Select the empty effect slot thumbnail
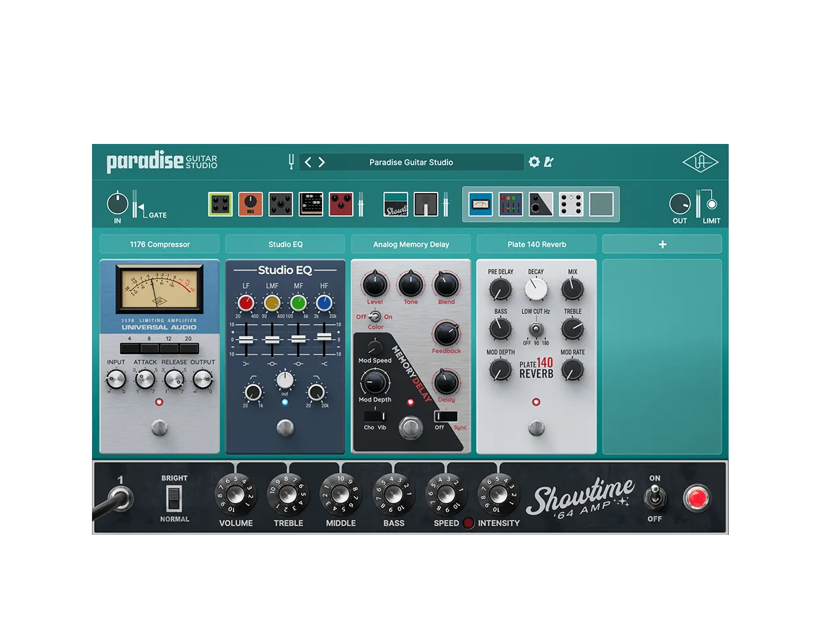Screen dimensions: 820x644 point(601,204)
